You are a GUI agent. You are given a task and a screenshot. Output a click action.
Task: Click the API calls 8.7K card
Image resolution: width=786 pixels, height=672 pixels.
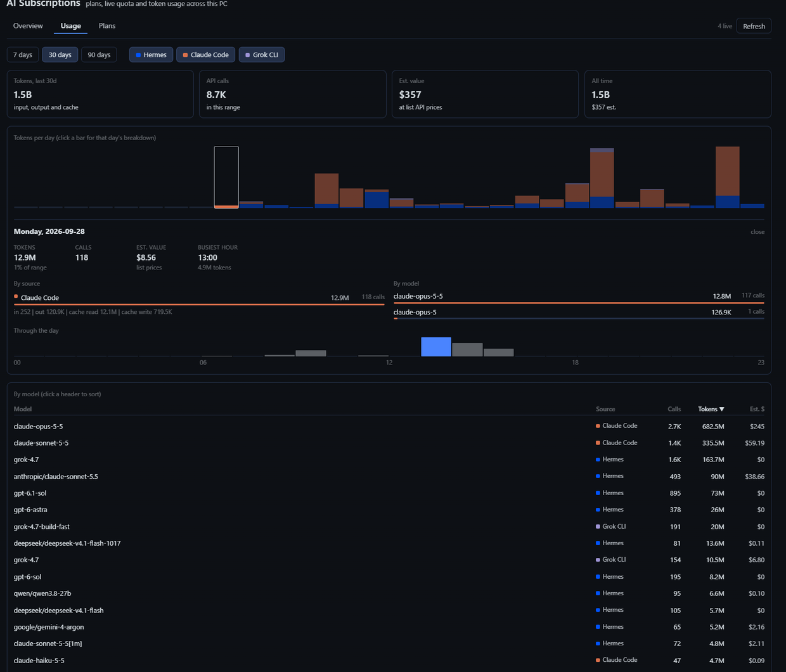tap(293, 94)
